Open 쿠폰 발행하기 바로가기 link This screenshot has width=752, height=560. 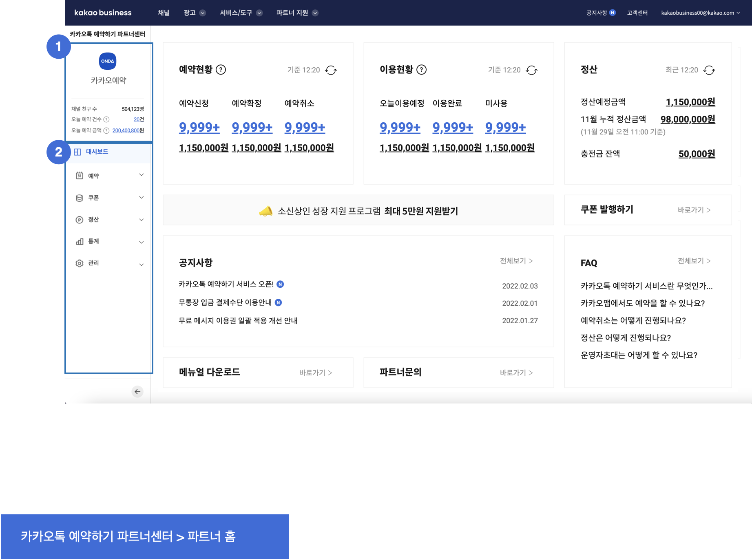click(x=694, y=210)
